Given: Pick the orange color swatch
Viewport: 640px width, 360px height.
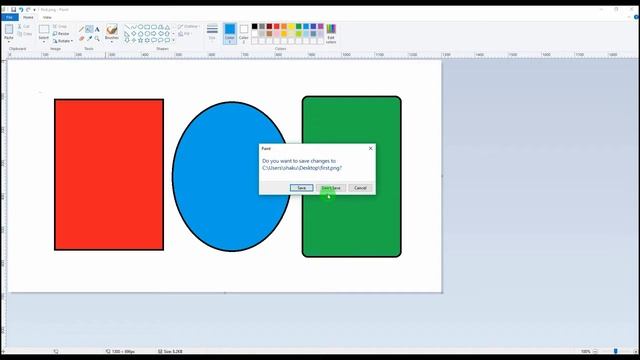Looking at the screenshot, I should [284, 26].
